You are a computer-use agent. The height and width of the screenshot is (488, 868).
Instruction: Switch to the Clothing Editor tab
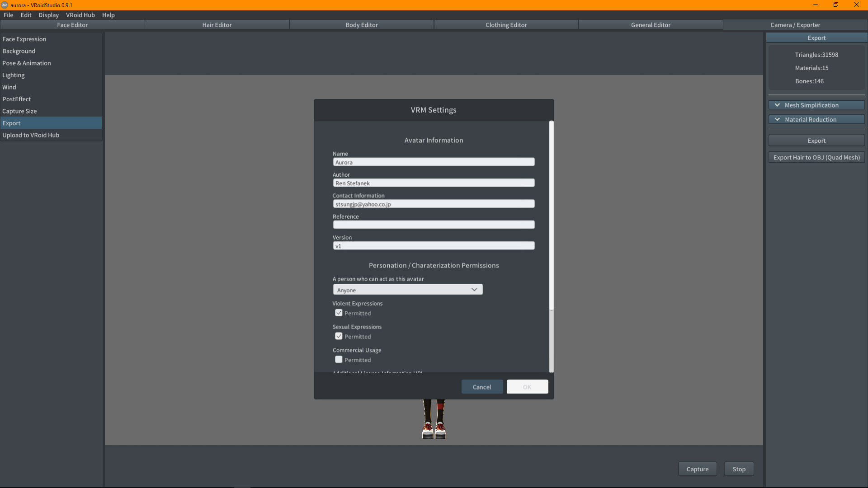click(x=506, y=25)
